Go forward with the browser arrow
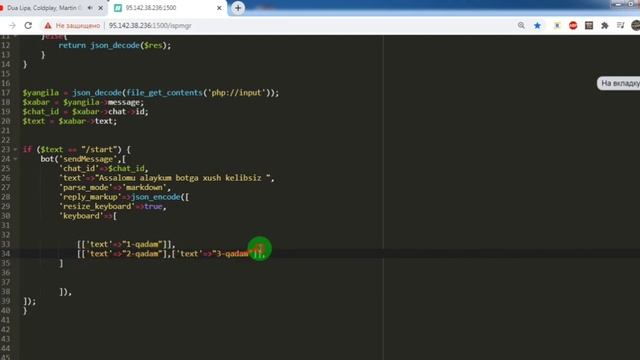The image size is (640, 360). [x=12, y=25]
